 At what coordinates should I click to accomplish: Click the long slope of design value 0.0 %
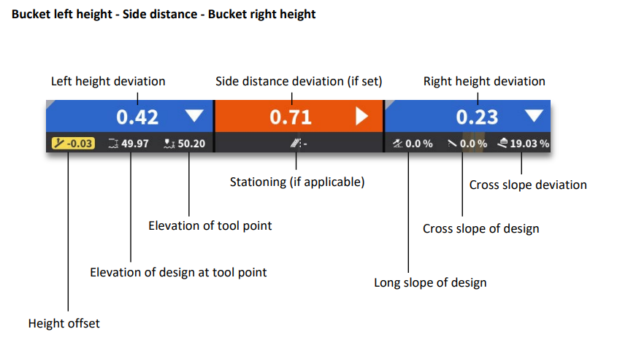[419, 144]
